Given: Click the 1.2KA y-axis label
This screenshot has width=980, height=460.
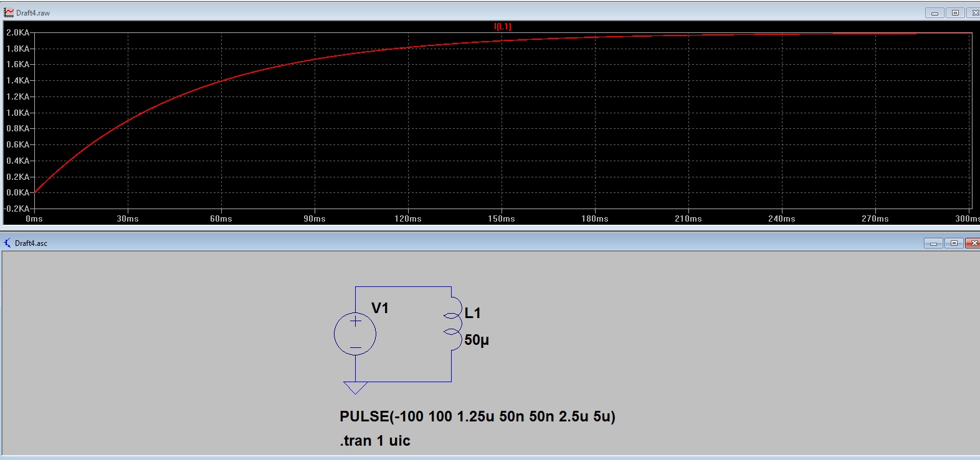Looking at the screenshot, I should pos(17,96).
